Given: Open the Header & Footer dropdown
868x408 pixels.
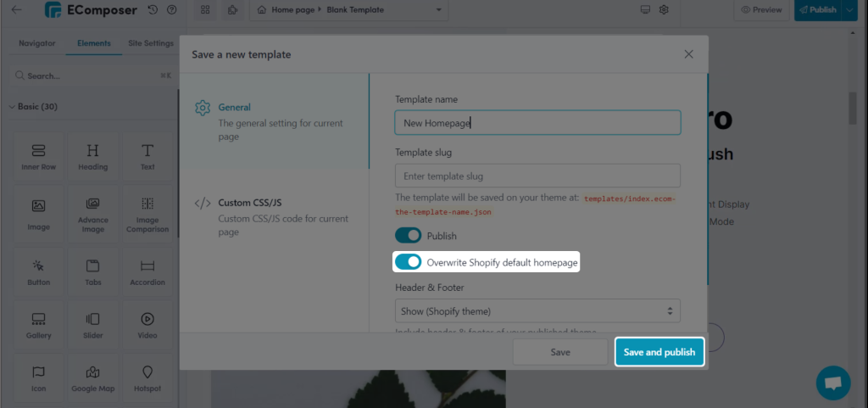Looking at the screenshot, I should [537, 310].
